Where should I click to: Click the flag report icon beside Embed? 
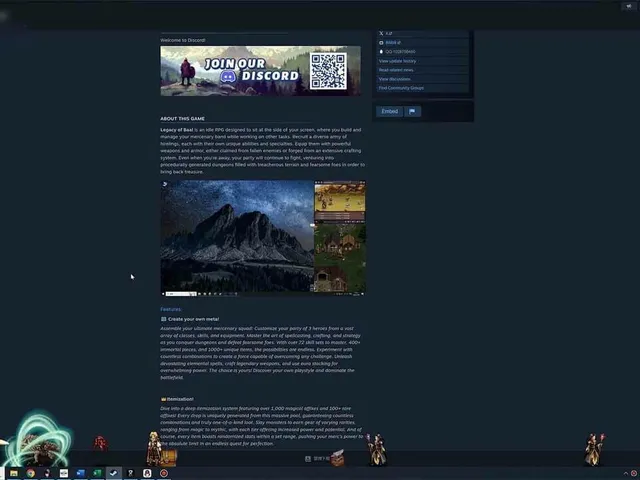[412, 111]
